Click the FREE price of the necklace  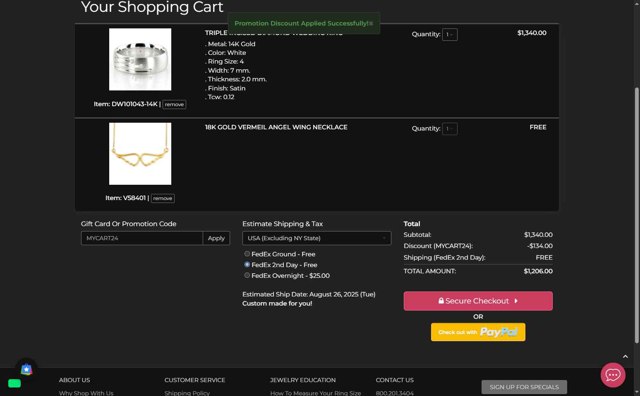pos(538,127)
